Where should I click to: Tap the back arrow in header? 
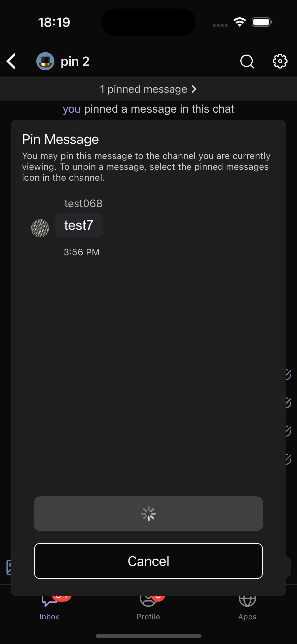11,61
